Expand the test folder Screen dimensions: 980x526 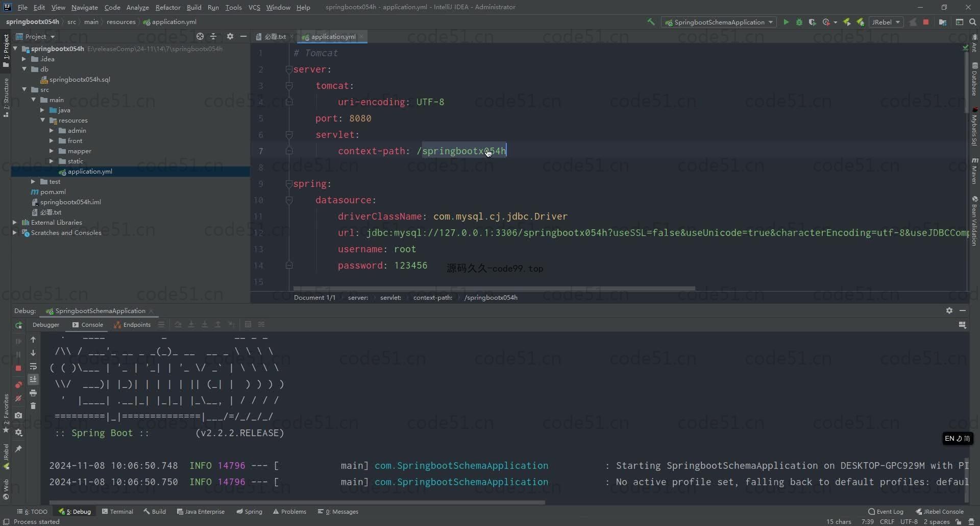[x=33, y=181]
